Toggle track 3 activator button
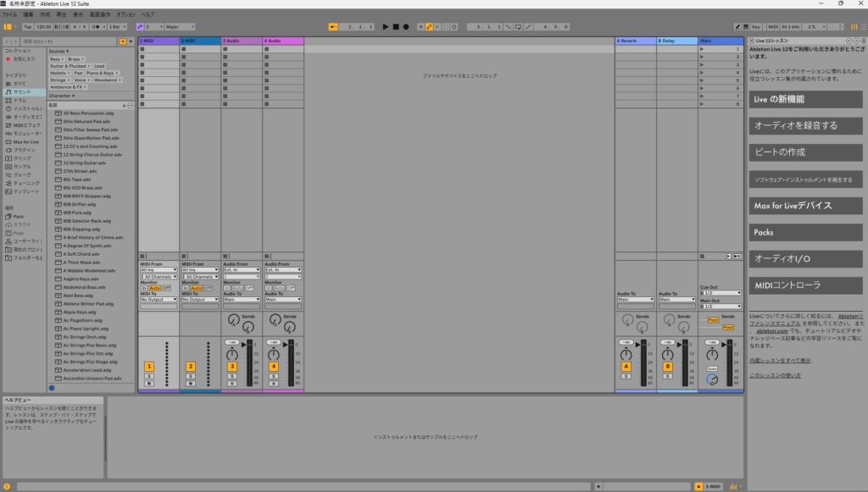Image resolution: width=868 pixels, height=492 pixels. pos(232,367)
